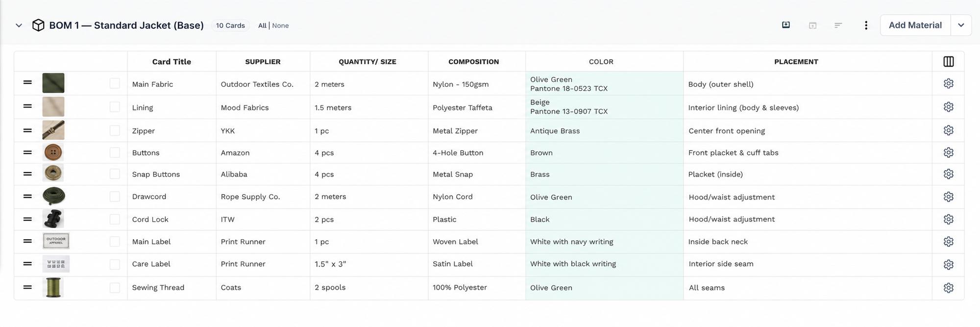Check the Cord Lock row checkbox
Screen dimensions: 980x327
115,219
